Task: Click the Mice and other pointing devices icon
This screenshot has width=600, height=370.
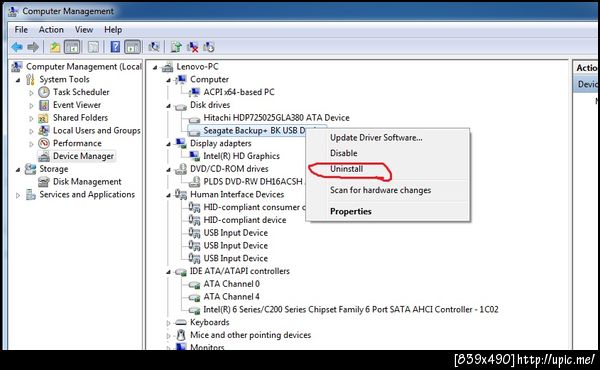Action: [x=181, y=335]
